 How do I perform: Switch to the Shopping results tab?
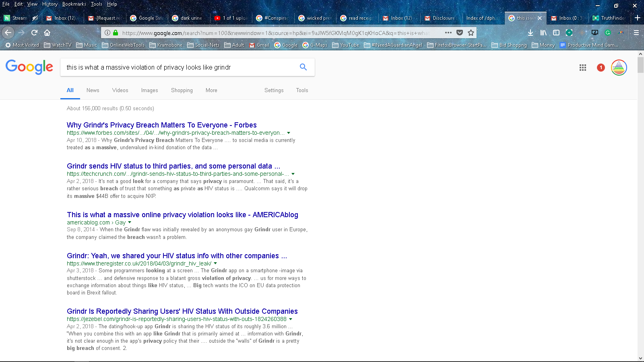click(x=182, y=90)
